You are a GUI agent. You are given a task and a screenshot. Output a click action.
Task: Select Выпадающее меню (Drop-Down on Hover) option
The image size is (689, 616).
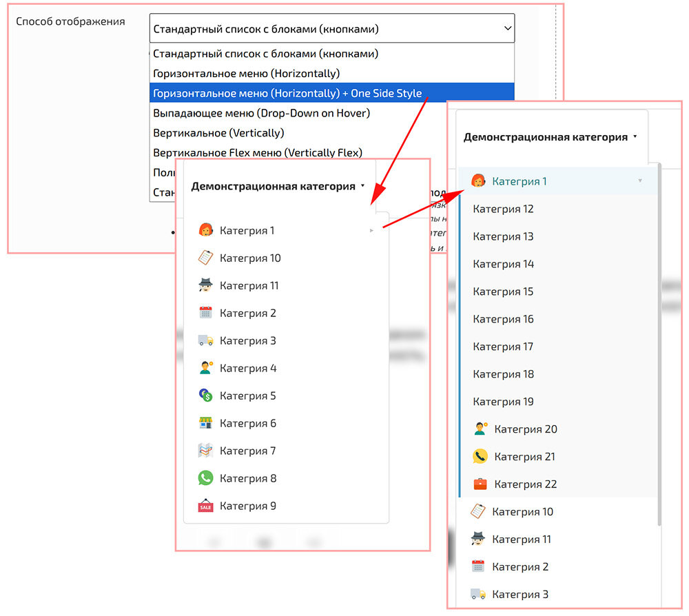tap(261, 113)
